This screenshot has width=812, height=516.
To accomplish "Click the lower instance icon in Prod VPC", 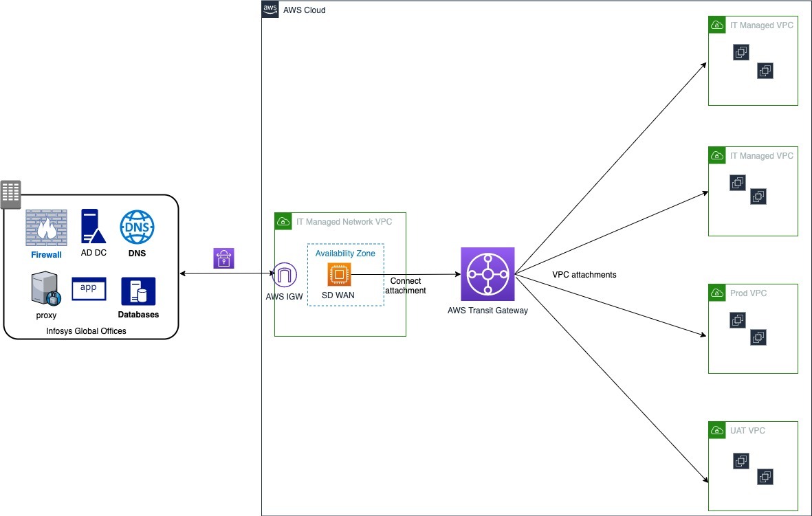I will (758, 337).
